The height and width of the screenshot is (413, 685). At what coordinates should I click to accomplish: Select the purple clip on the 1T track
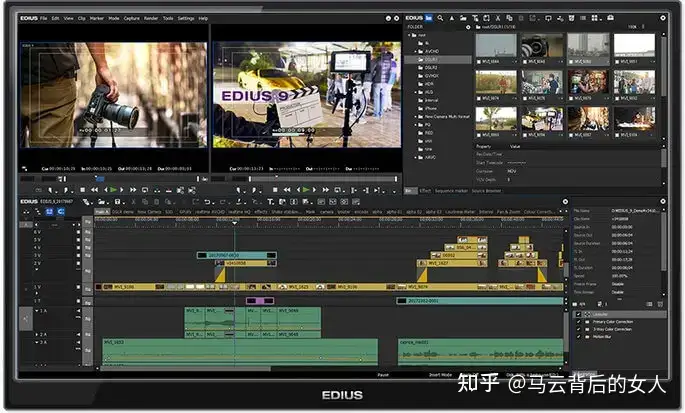260,301
